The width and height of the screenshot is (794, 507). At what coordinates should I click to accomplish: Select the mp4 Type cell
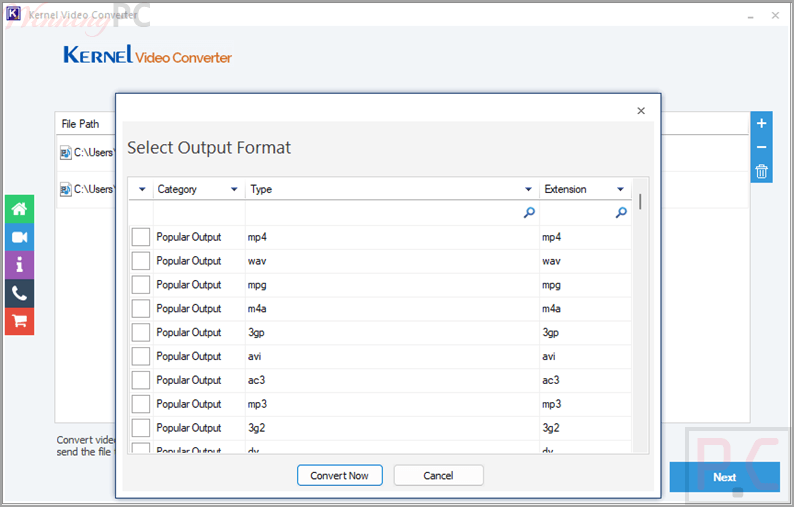tap(392, 237)
